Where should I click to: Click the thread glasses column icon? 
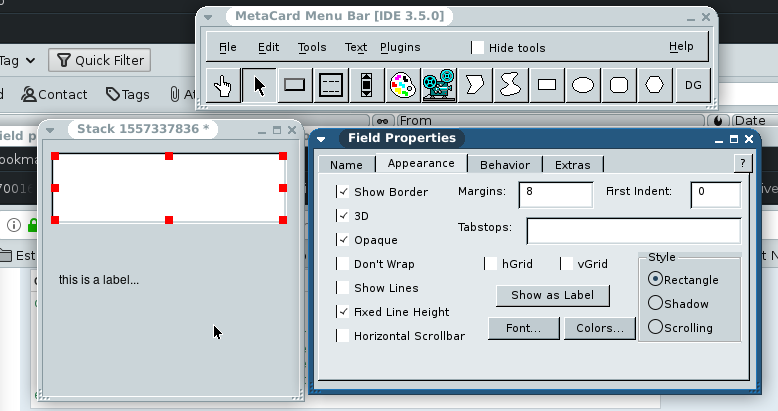(x=383, y=121)
